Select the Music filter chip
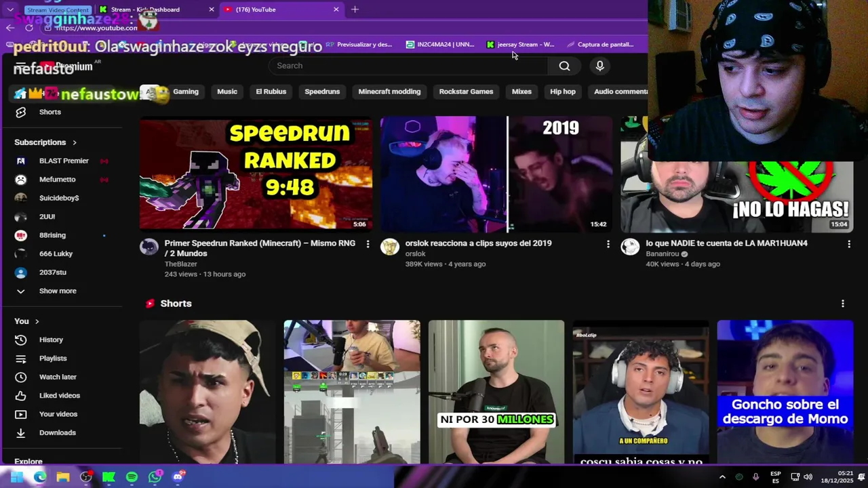 (x=227, y=91)
